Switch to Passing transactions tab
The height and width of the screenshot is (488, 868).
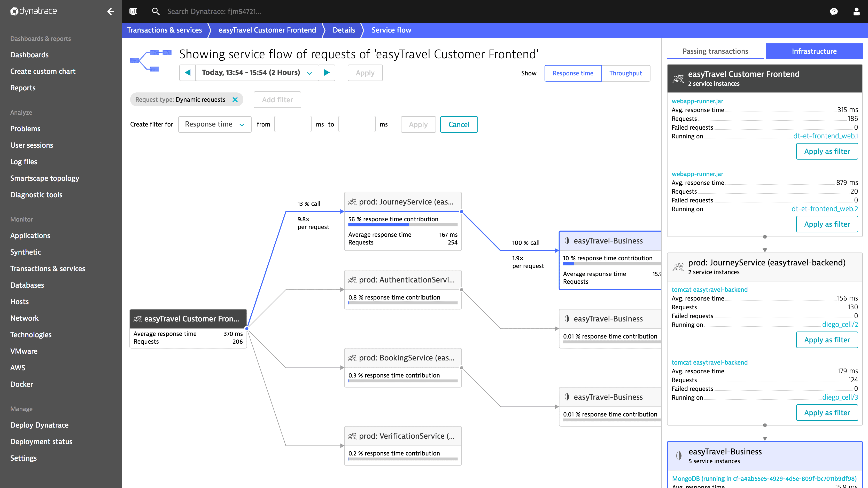tap(715, 51)
